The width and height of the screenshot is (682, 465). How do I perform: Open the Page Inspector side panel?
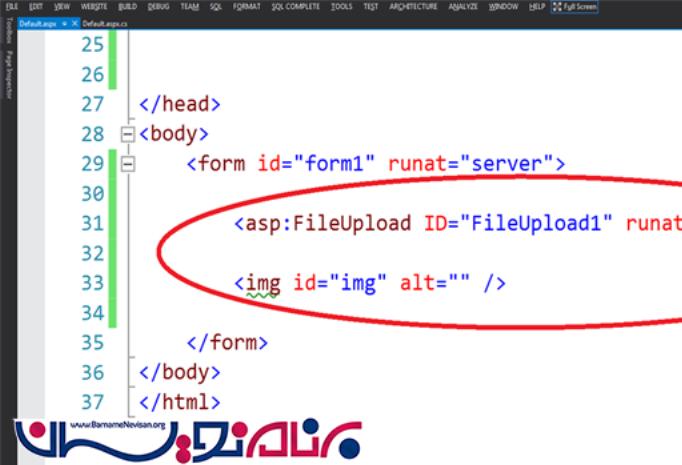click(x=8, y=74)
